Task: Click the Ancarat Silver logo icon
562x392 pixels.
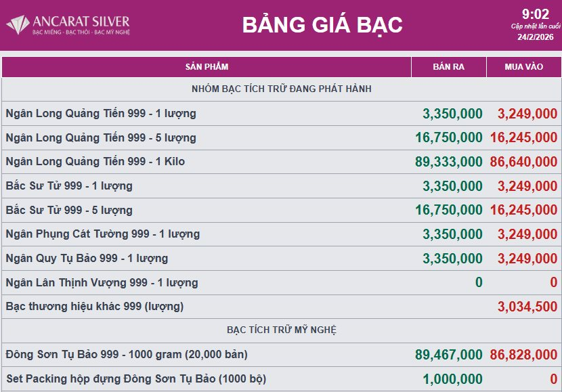Action: pyautogui.click(x=18, y=24)
